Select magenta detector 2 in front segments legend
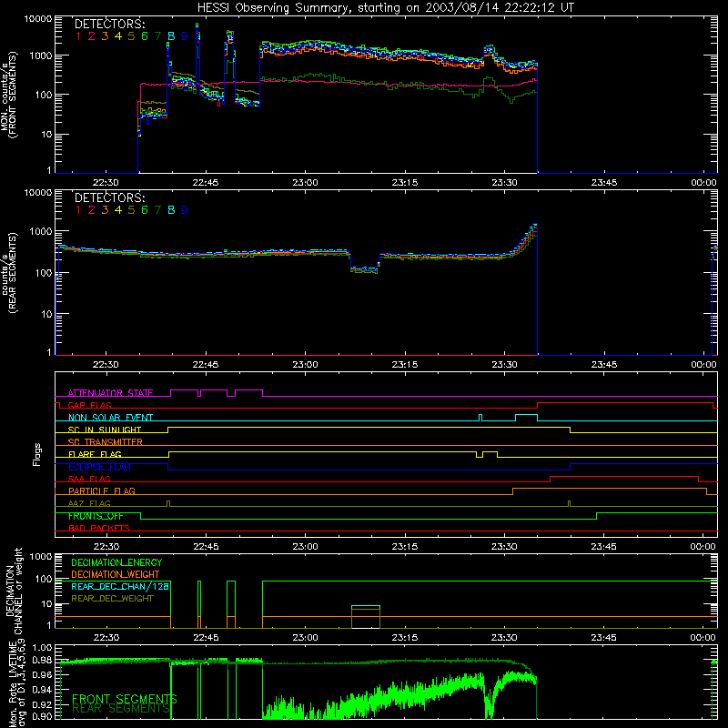 point(92,36)
